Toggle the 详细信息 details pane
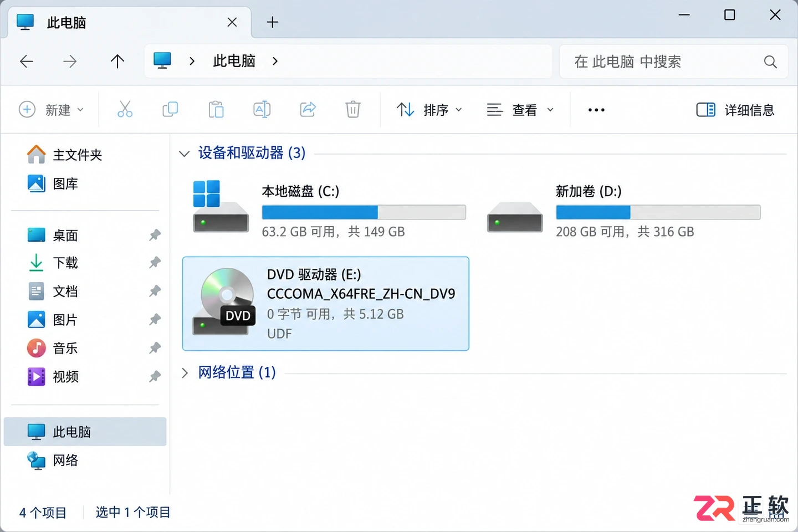The image size is (798, 532). [735, 110]
